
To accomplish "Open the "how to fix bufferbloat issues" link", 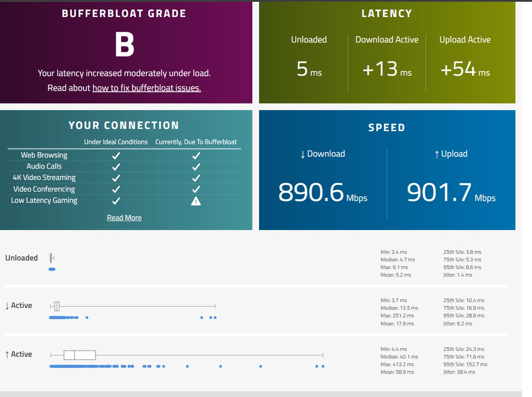I will pos(146,88).
